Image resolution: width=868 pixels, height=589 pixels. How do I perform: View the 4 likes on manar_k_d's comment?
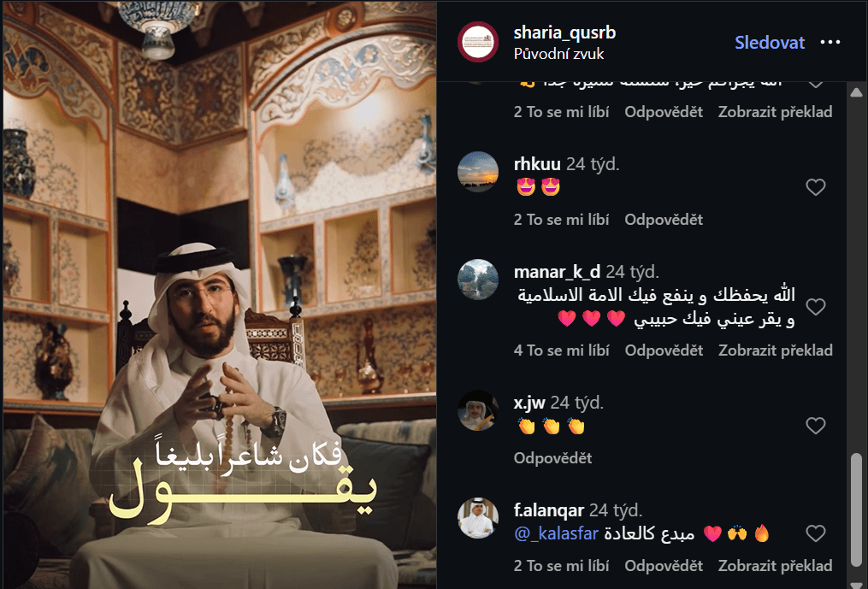coord(561,350)
